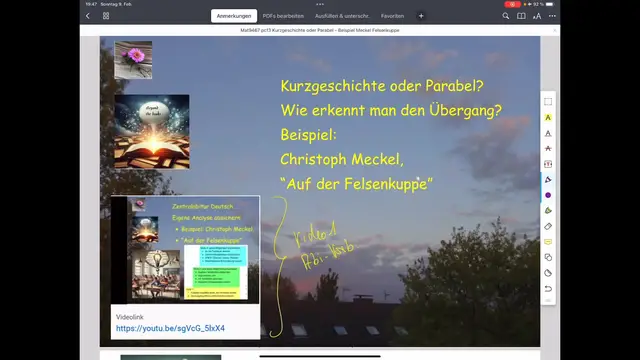
Task: Open the YouTube link youtu.be/sgVcG_5lxX4
Action: point(170,328)
